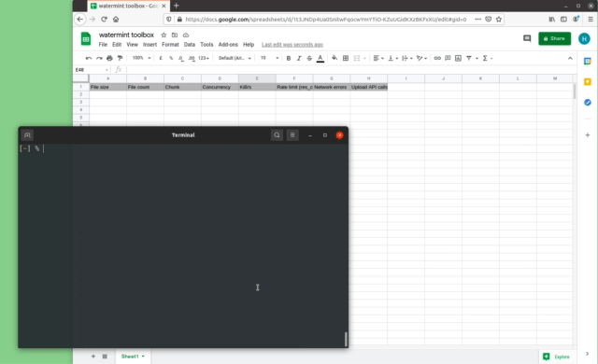Insert a link from the toolbar
Screen dimensions: 598x364
pyautogui.click(x=437, y=58)
